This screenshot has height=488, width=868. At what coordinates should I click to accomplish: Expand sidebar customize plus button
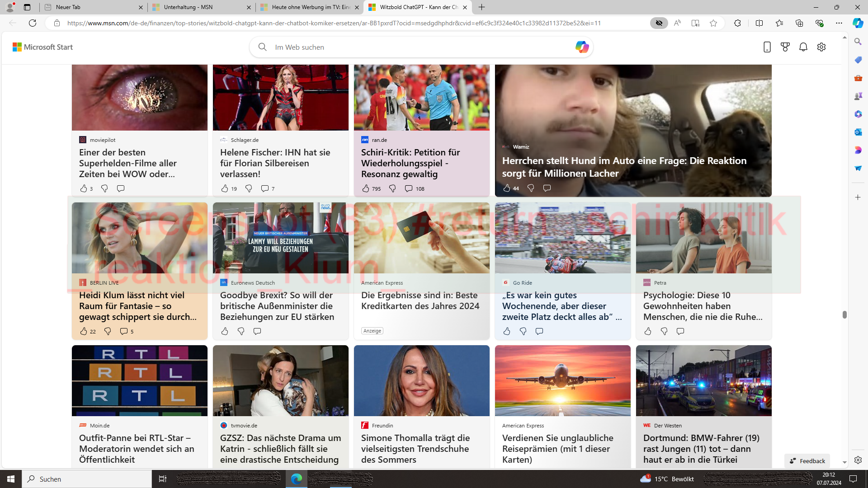point(858,197)
